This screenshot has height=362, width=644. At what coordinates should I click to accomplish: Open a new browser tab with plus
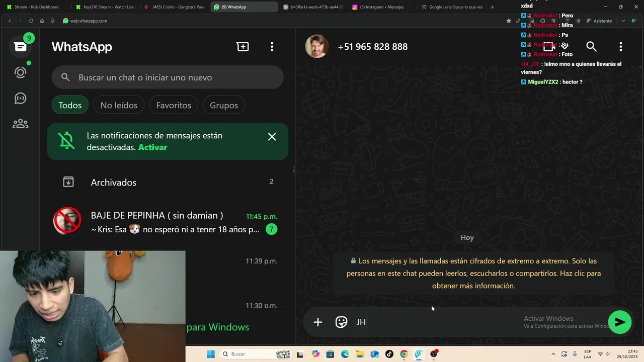point(492,7)
